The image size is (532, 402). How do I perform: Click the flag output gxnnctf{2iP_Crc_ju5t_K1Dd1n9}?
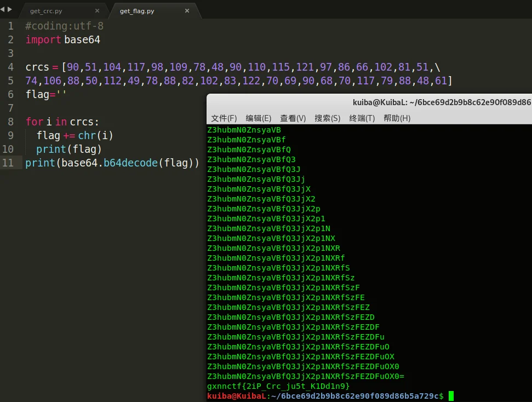point(278,386)
